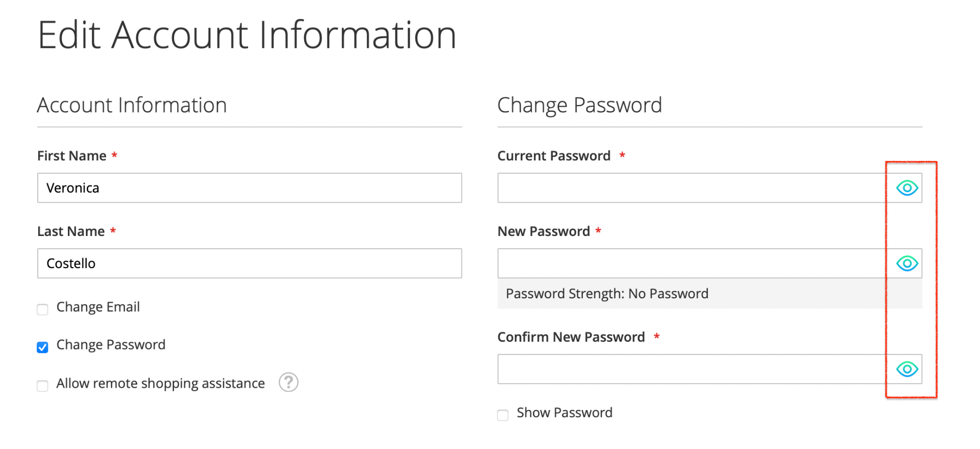The image size is (980, 449).
Task: Toggle visibility eye for Confirm New Password
Action: 907,369
